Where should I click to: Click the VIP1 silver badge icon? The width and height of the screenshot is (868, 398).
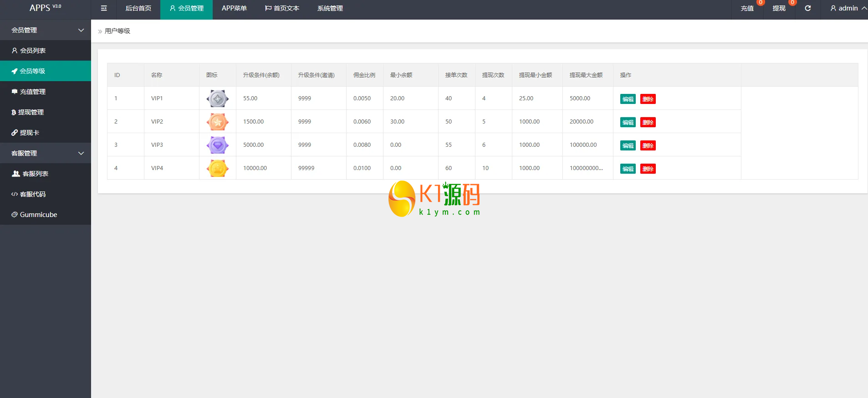click(218, 98)
